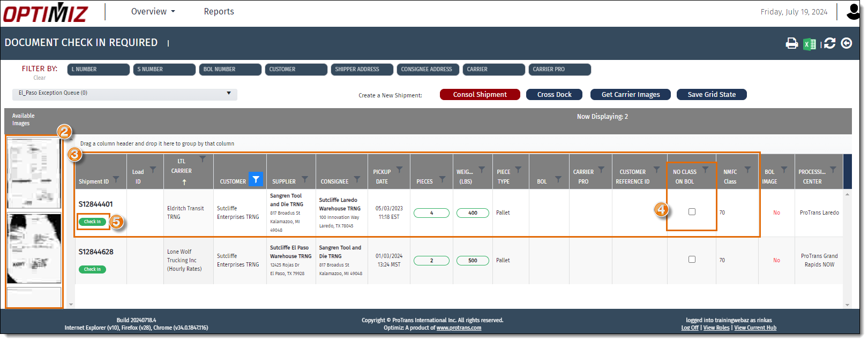The image size is (868, 342).
Task: Click the Get Carrier Images button
Action: [x=631, y=95]
